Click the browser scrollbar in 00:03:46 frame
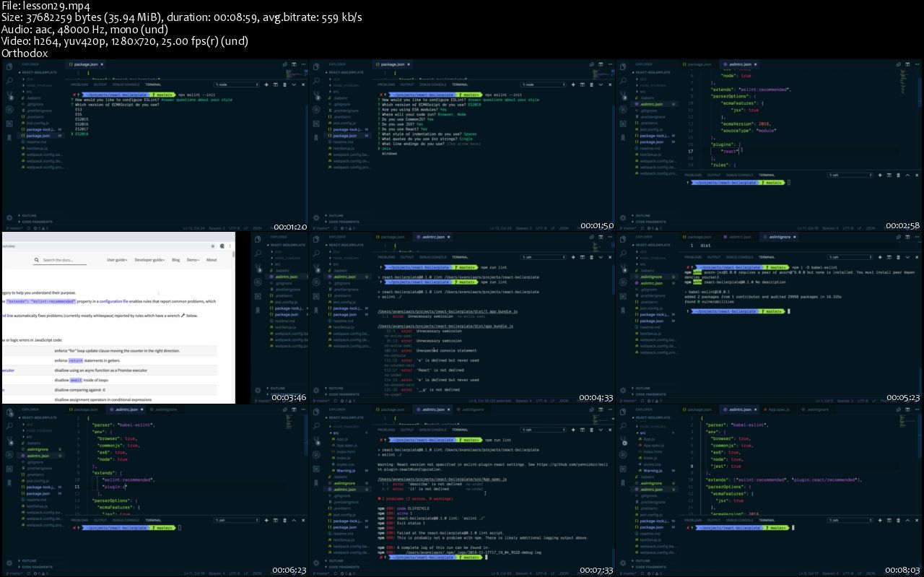The height and width of the screenshot is (577, 924). [233, 254]
